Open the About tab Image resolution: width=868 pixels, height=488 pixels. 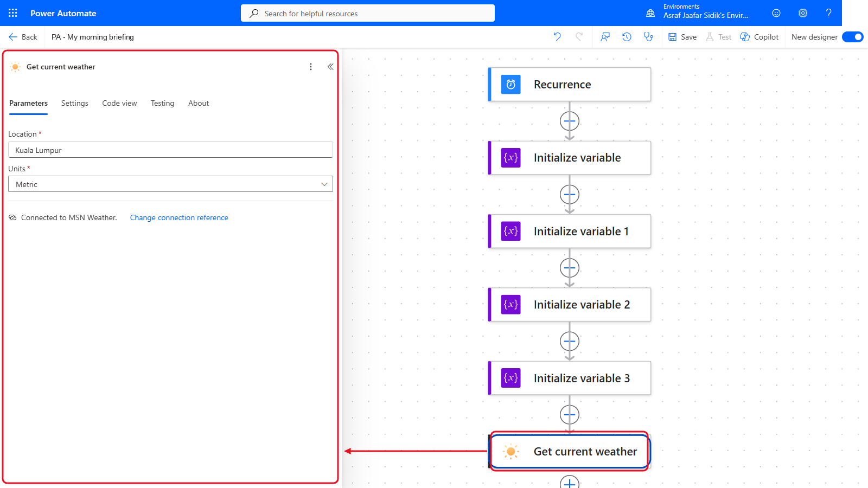(x=199, y=103)
